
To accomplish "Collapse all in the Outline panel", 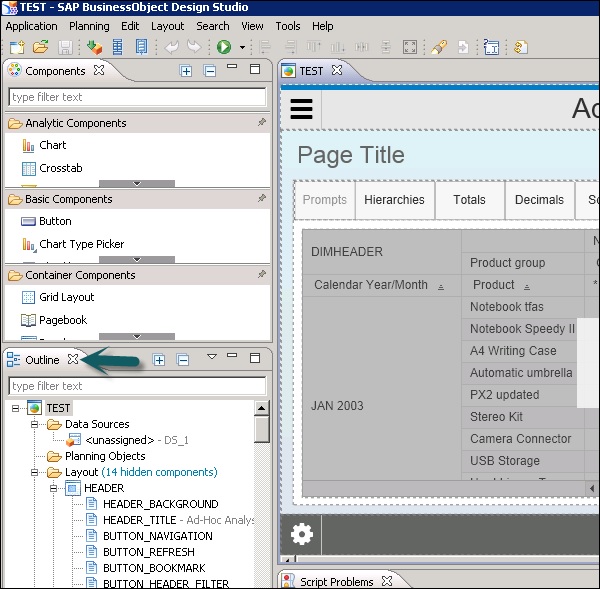I will point(183,360).
